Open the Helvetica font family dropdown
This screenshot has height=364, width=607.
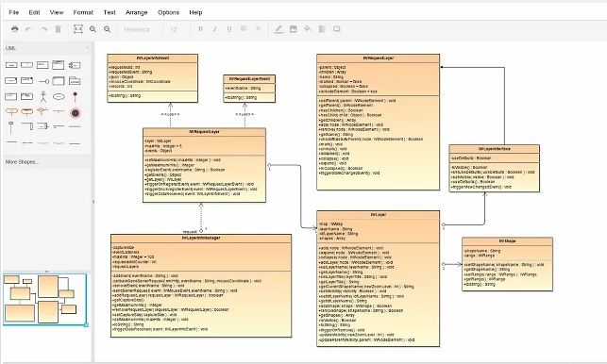[x=137, y=29]
